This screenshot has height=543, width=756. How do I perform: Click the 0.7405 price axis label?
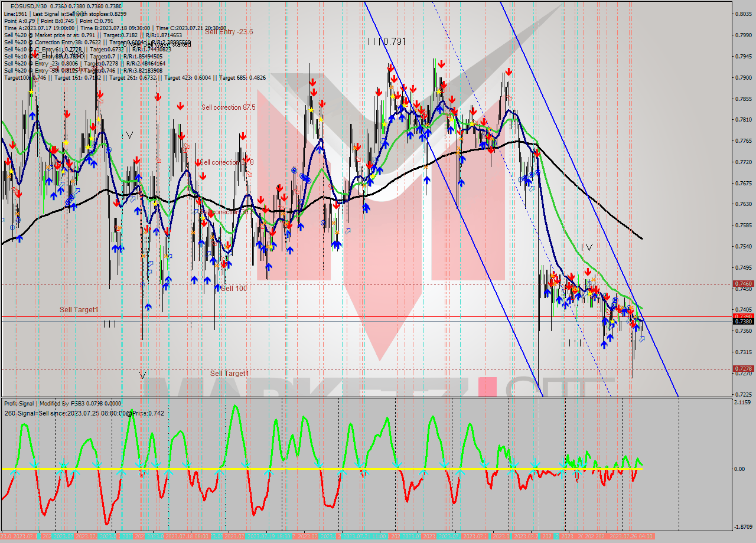pos(743,309)
